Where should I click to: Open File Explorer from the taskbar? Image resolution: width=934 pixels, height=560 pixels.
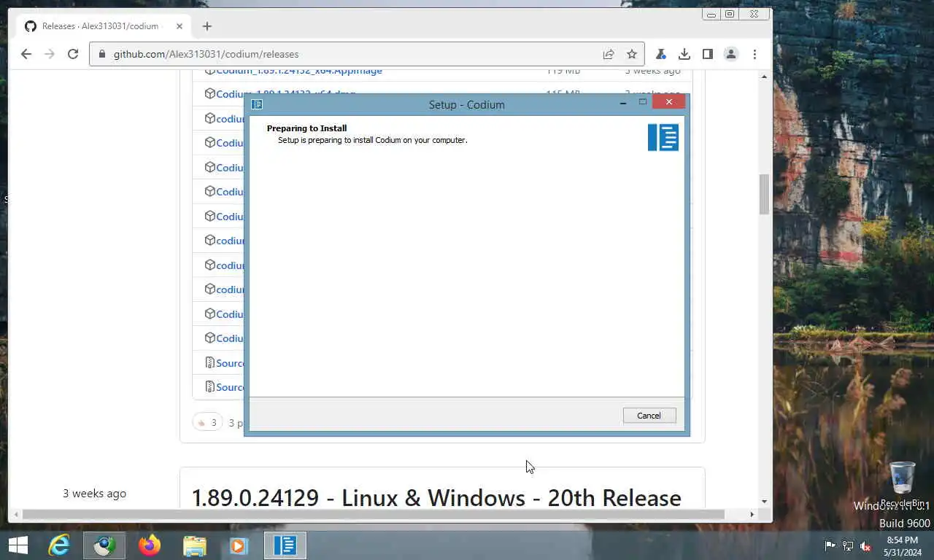coord(194,545)
